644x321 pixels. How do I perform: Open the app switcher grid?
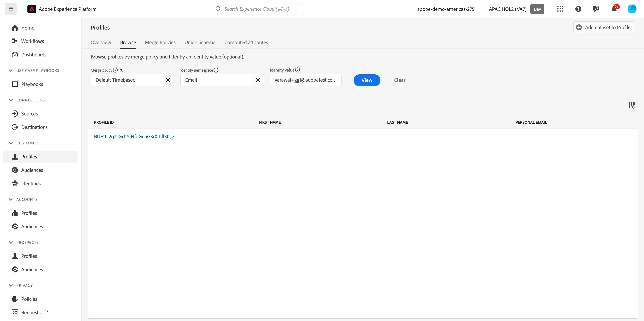[x=560, y=9]
